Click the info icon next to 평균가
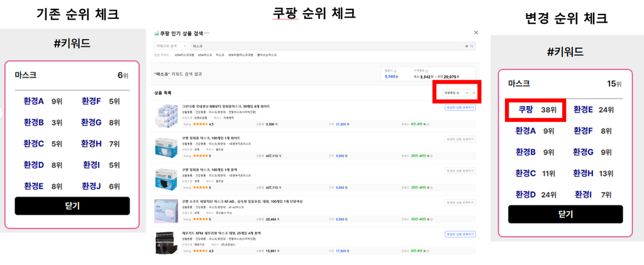644x265 pixels. [395, 71]
